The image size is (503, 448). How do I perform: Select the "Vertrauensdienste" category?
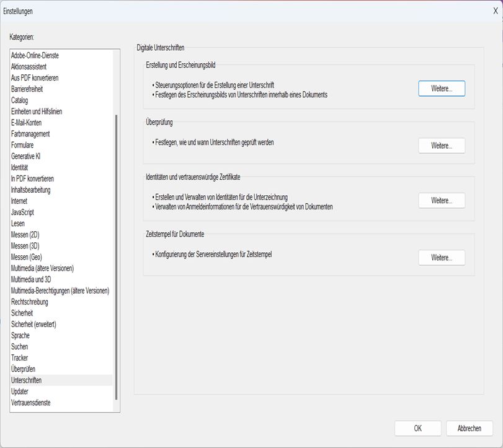pyautogui.click(x=32, y=402)
